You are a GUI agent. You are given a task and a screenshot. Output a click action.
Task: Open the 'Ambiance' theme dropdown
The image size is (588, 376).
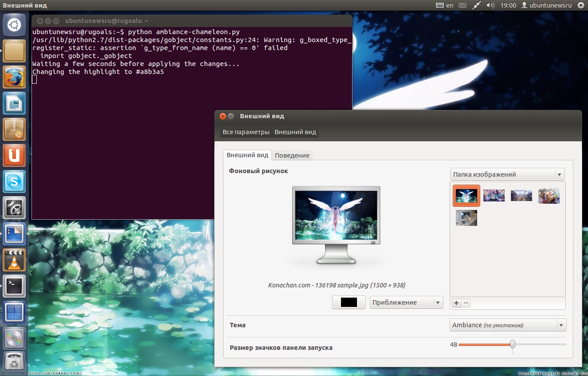point(508,325)
